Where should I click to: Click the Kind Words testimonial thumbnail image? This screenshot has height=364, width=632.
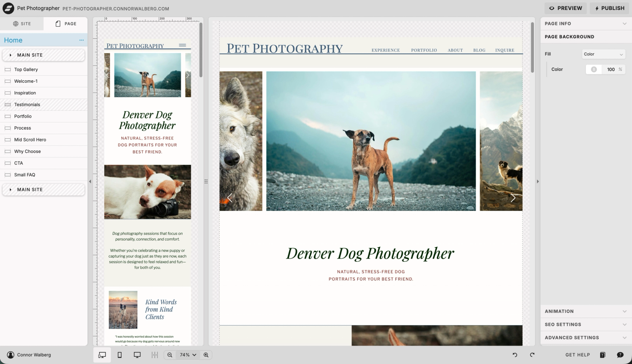tap(123, 310)
